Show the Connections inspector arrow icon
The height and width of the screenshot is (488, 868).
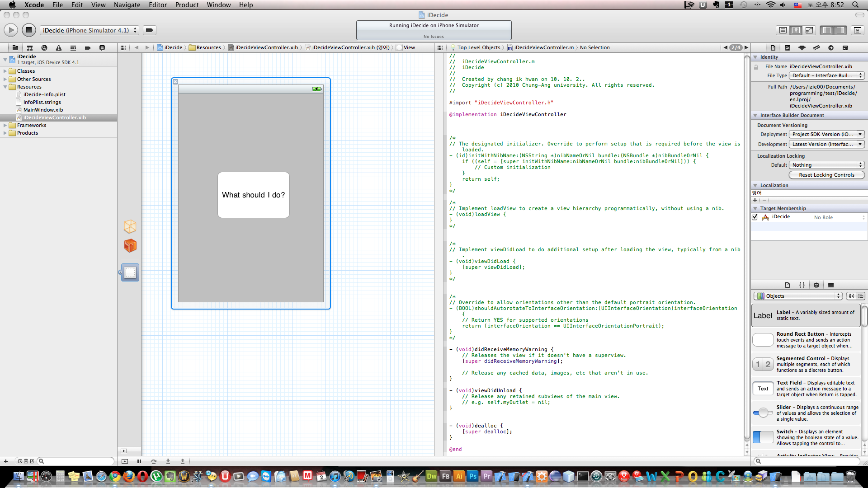(x=830, y=47)
